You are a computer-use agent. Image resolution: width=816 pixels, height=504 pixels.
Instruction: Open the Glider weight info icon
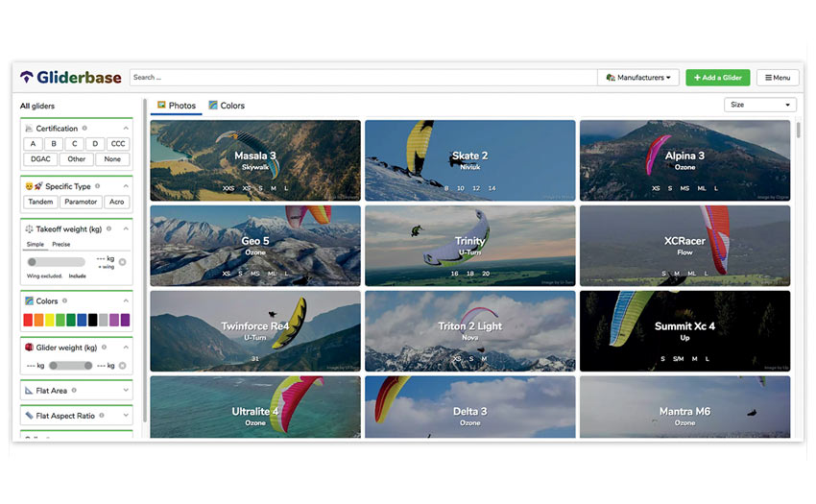[x=104, y=348]
